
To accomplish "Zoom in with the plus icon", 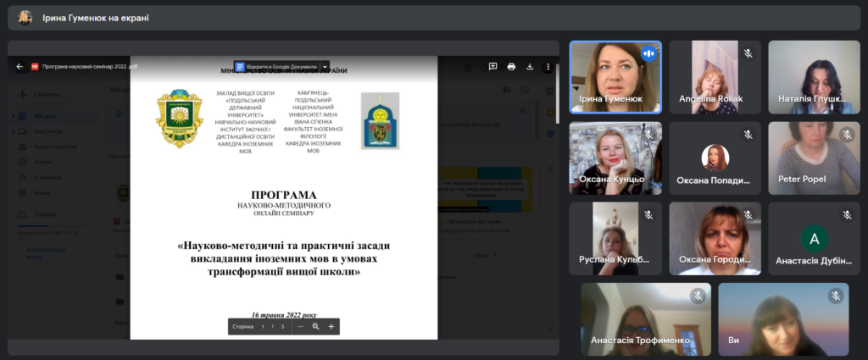I will (x=331, y=326).
